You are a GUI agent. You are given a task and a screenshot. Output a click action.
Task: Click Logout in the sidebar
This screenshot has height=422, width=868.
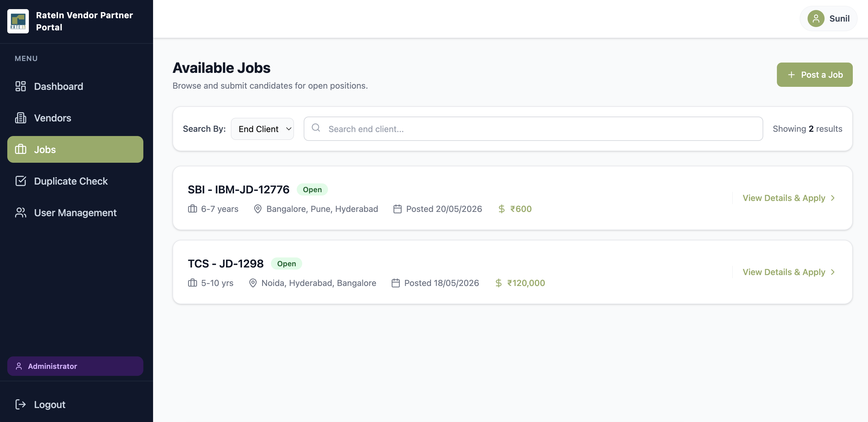coord(75,404)
